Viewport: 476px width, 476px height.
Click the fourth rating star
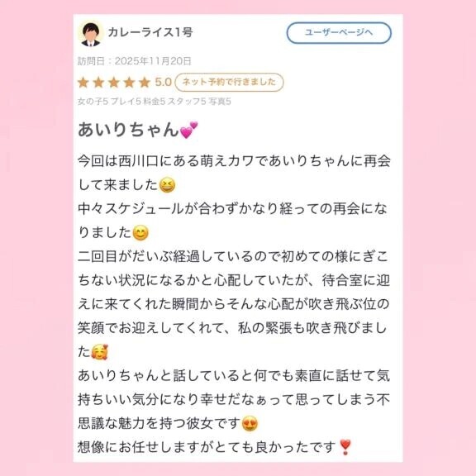coord(129,83)
